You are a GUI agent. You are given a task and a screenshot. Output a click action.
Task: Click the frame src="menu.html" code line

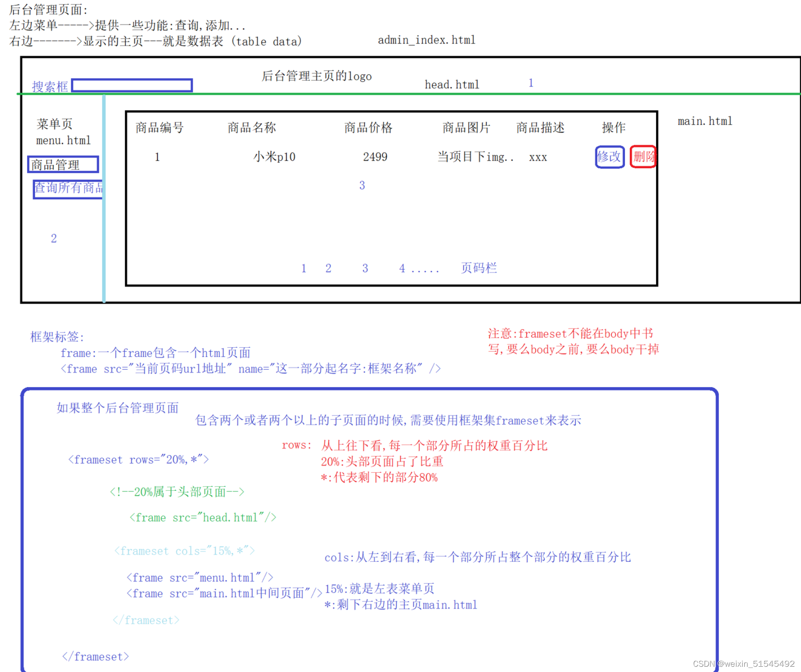click(200, 578)
